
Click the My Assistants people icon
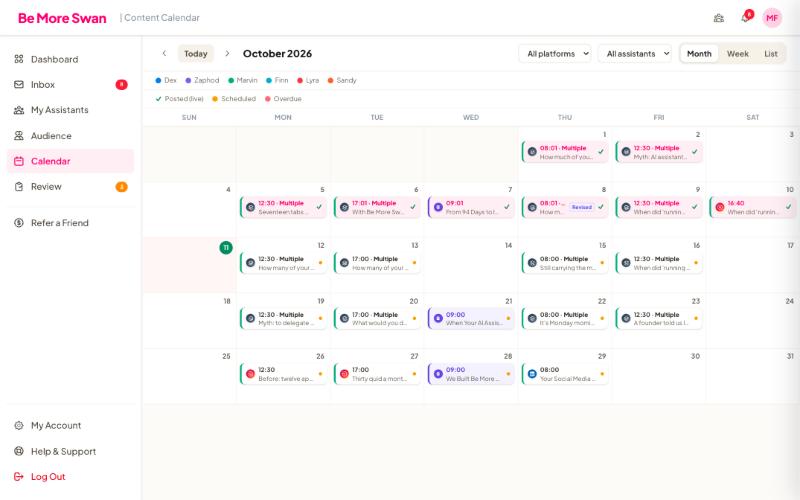19,110
